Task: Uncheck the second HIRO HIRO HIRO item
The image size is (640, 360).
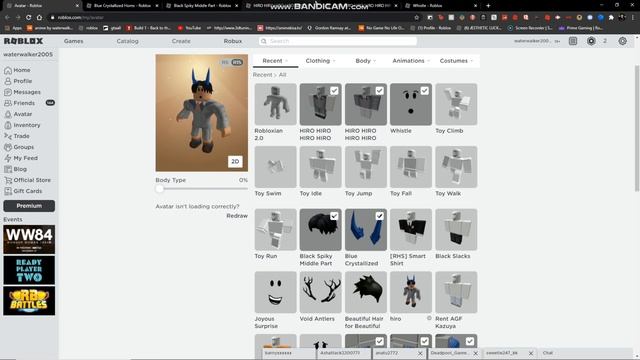Action: pyautogui.click(x=380, y=91)
